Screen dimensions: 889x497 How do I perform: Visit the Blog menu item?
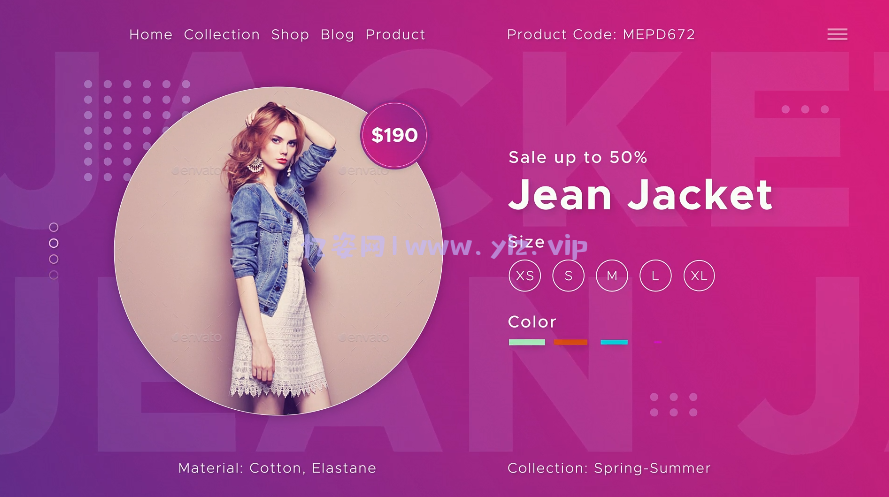coord(337,35)
